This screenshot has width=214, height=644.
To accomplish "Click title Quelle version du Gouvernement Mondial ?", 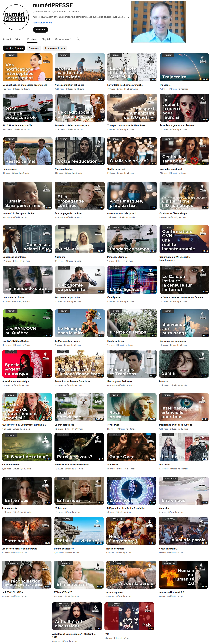I will 24,425.
